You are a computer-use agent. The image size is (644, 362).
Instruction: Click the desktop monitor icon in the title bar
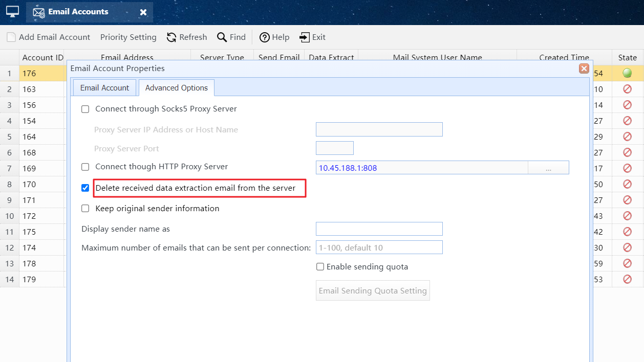pyautogui.click(x=12, y=11)
